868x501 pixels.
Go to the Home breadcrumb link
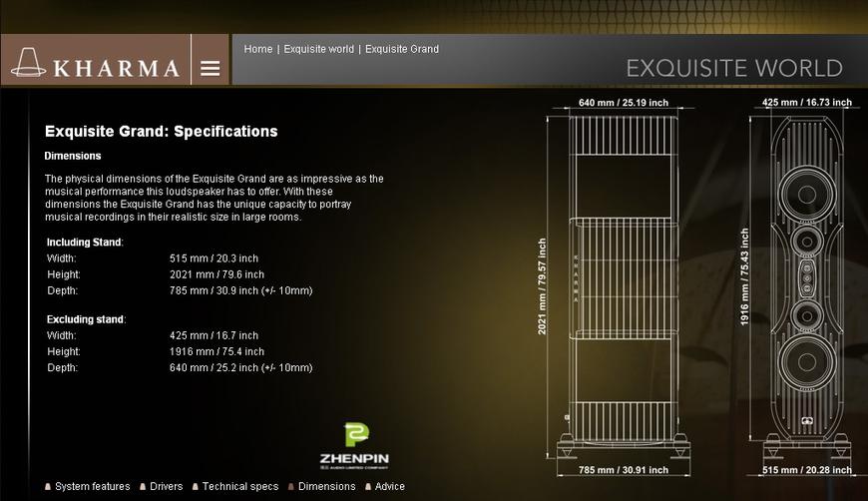(x=258, y=49)
